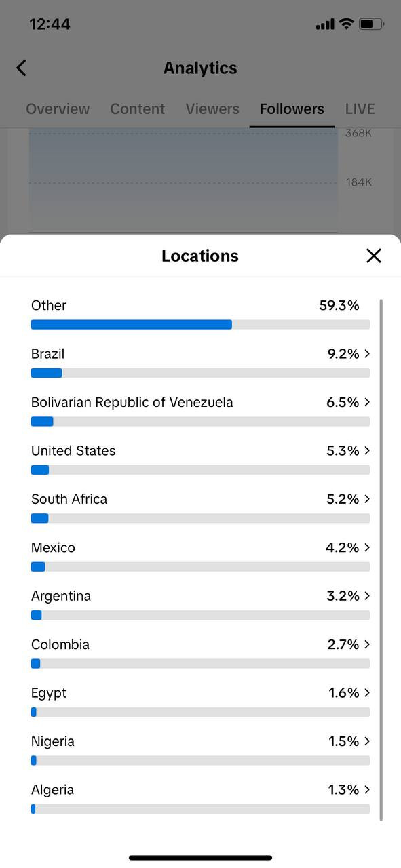Screen dimensions: 401x868
Task: Tap the Wi-Fi status icon
Action: coord(347,24)
